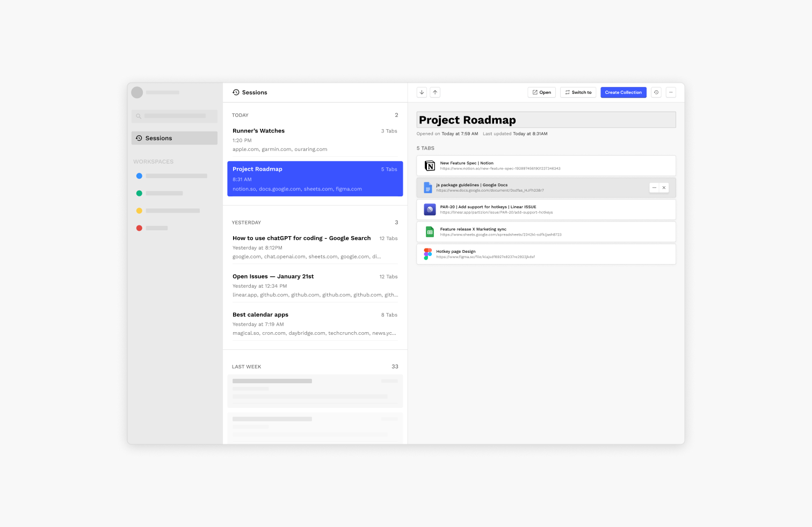Click the Linear PAR-20 issue icon
Image resolution: width=812 pixels, height=527 pixels.
pos(430,209)
